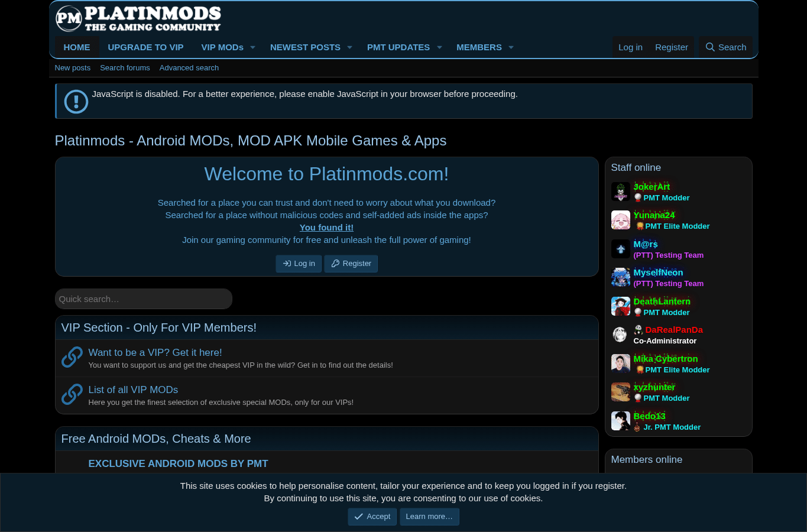
Task: Expand the Newest Posts dropdown arrow
Action: [349, 47]
